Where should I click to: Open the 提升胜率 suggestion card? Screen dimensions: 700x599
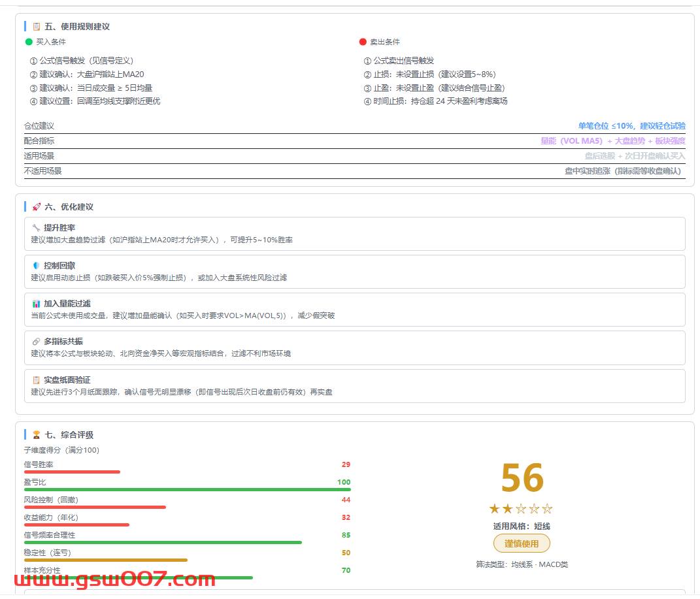point(354,234)
